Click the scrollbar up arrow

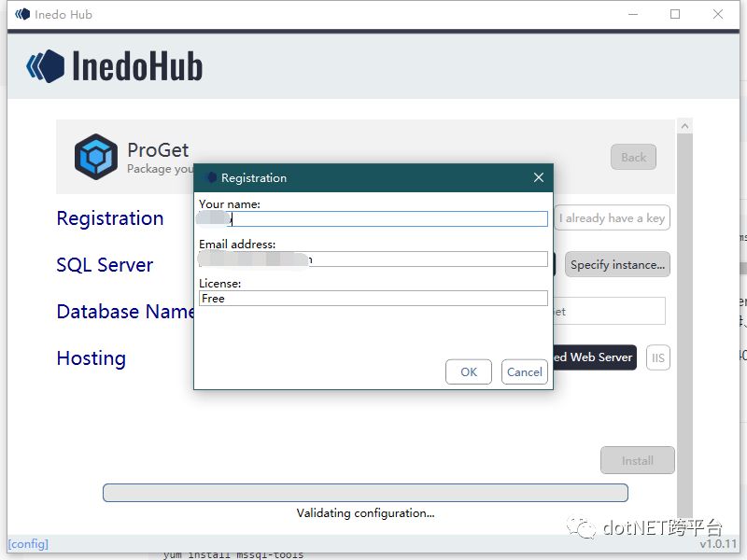(x=684, y=126)
